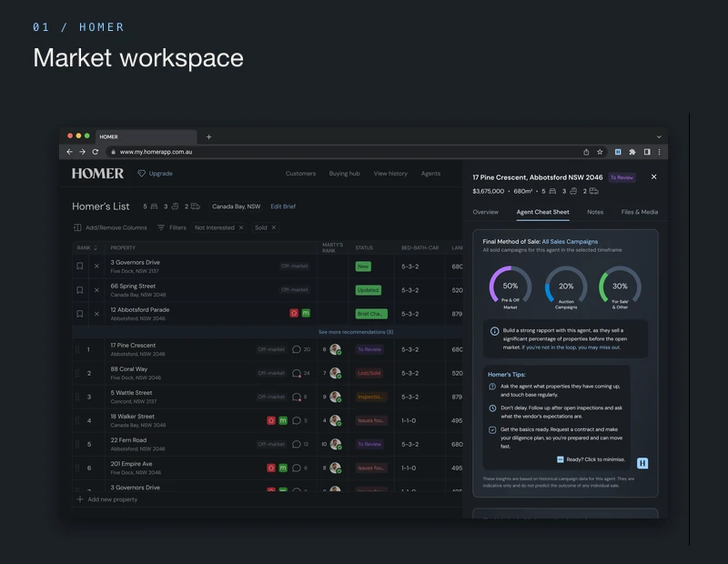
Task: Switch to the Notes tab
Action: pos(595,212)
